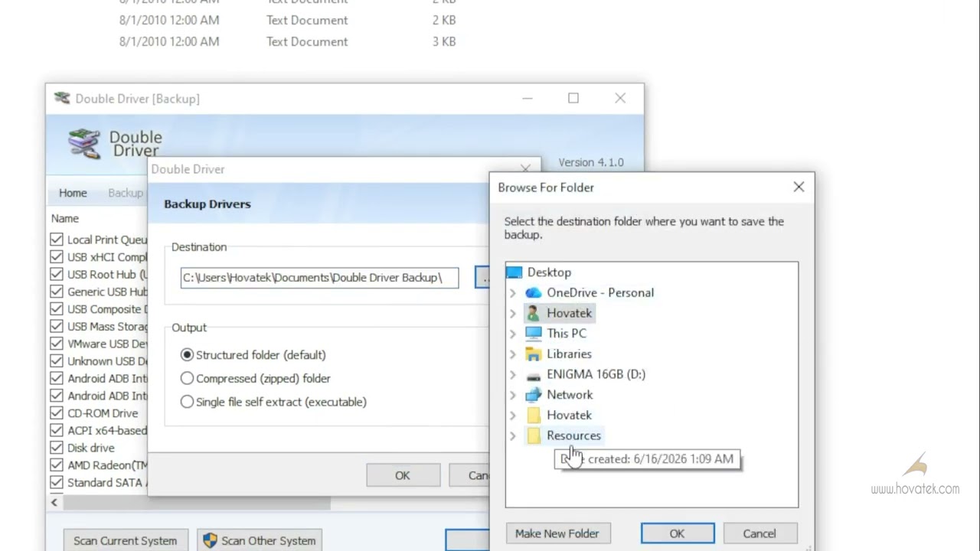Click the horizontal scrollbar in driver list
Viewport: 980px width, 551px height.
point(197,503)
